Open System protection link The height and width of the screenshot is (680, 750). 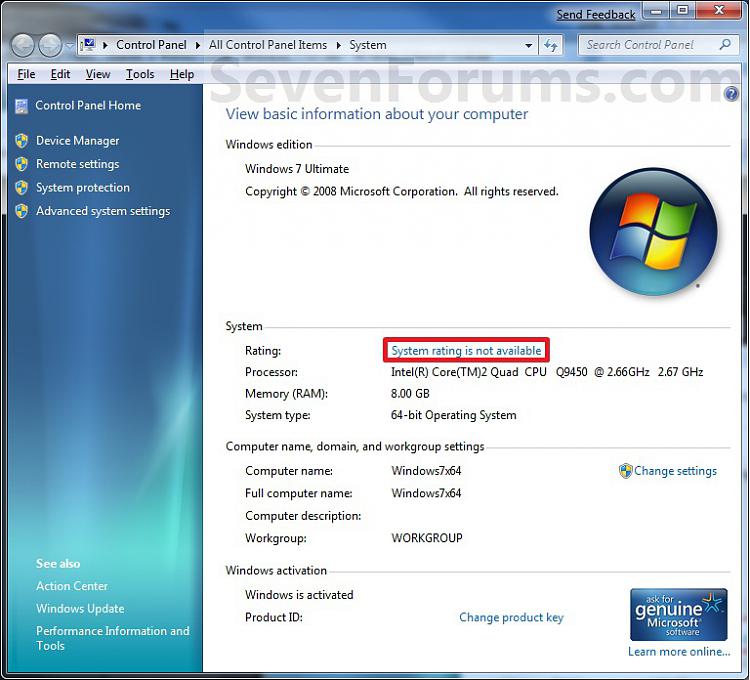(83, 187)
